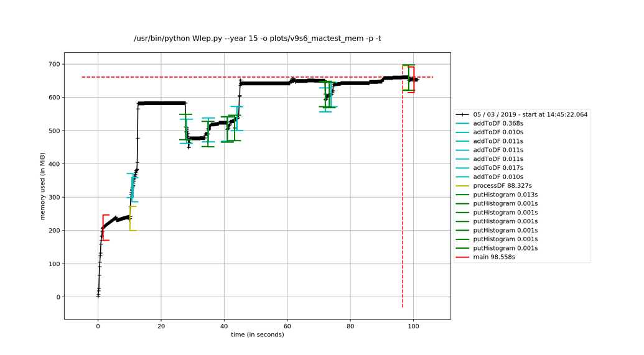Screen dimensions: 644x355
Task: Select the 'main 98.558s' legend entry
Action: pos(493,257)
